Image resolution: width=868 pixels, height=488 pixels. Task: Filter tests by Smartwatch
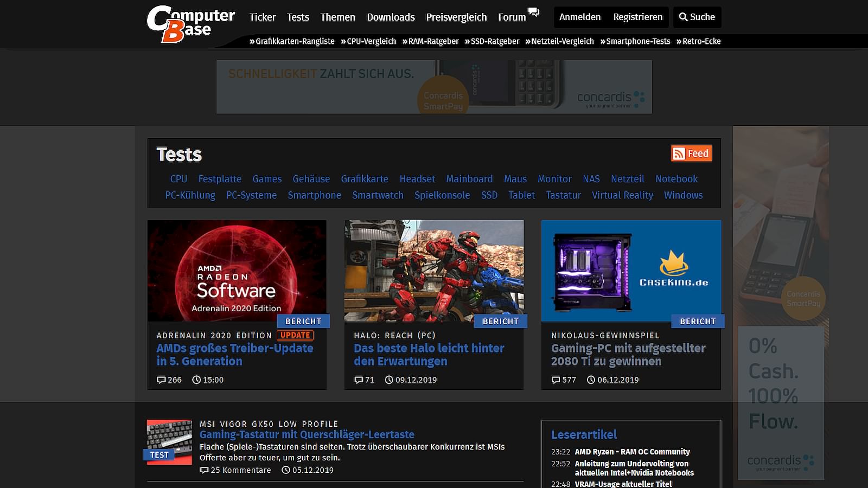coord(378,195)
